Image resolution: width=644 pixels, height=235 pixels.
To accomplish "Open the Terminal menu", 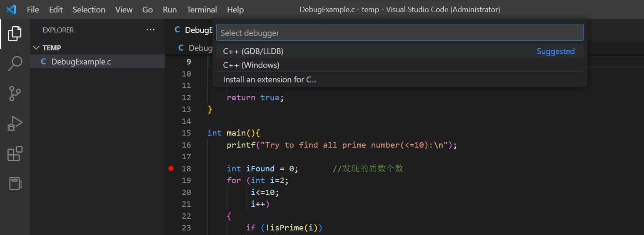I will point(202,10).
